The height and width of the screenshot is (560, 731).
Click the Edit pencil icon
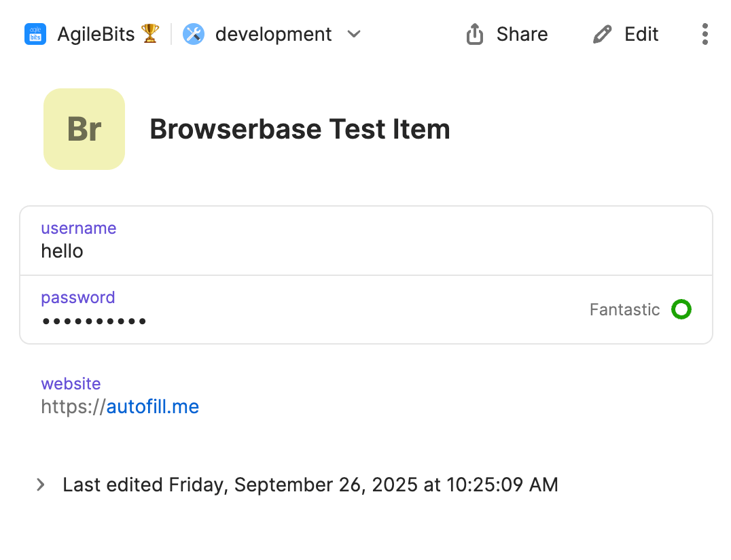(x=602, y=34)
